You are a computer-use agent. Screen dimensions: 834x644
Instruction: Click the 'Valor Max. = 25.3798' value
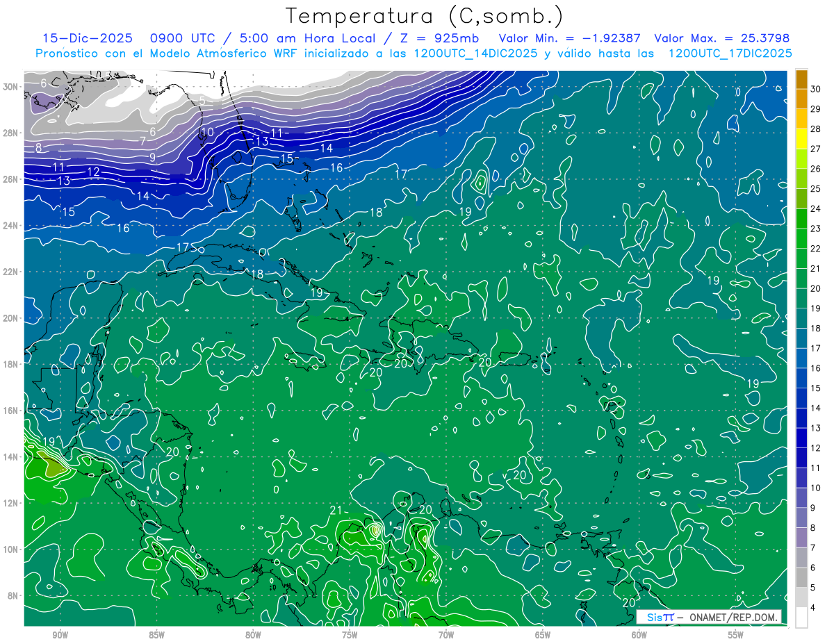pyautogui.click(x=722, y=38)
